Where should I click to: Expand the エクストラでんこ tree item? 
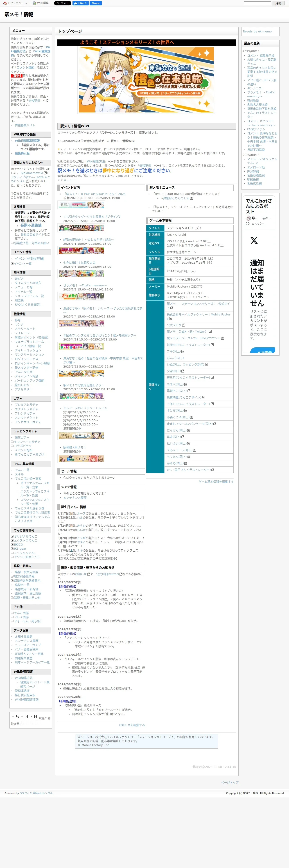pos(12,541)
